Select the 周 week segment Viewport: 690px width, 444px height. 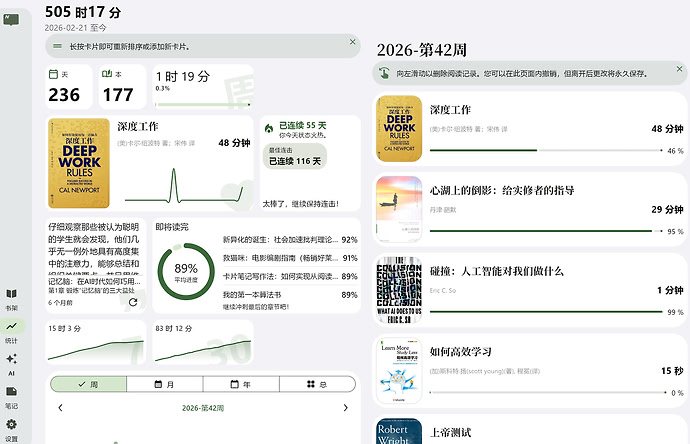point(88,384)
